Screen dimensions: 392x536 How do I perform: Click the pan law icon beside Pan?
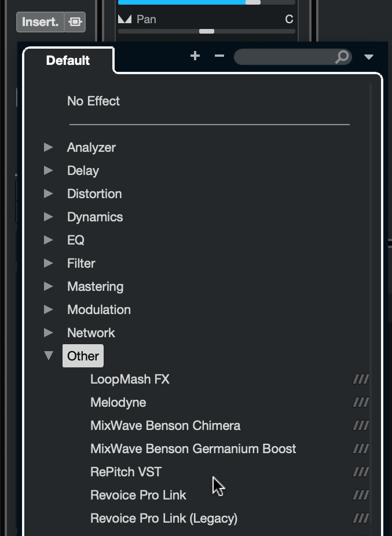click(124, 19)
